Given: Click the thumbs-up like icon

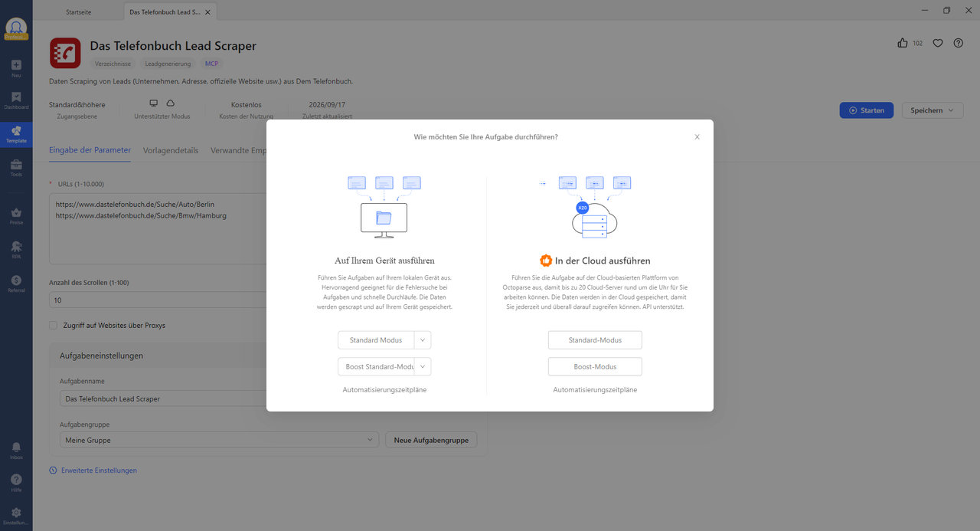Looking at the screenshot, I should tap(902, 43).
